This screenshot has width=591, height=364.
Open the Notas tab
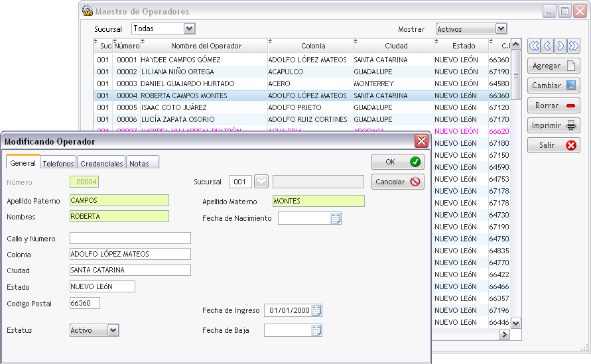click(139, 163)
